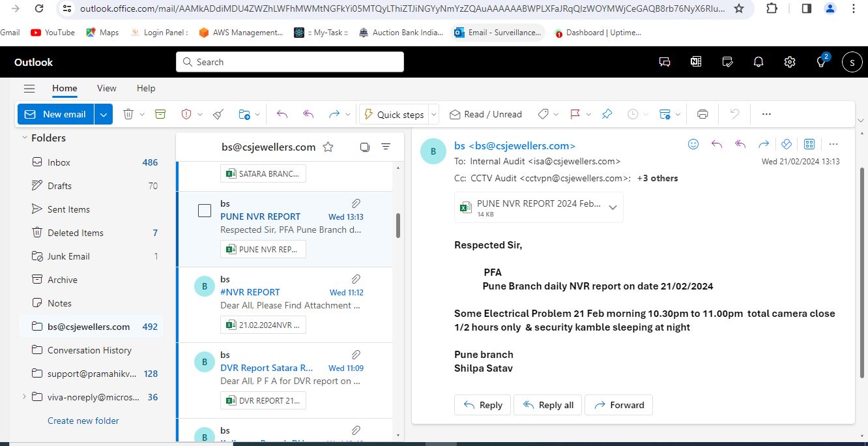Expand the Move to dropdown arrow
Screen dimensions: 868x446
coord(257,114)
